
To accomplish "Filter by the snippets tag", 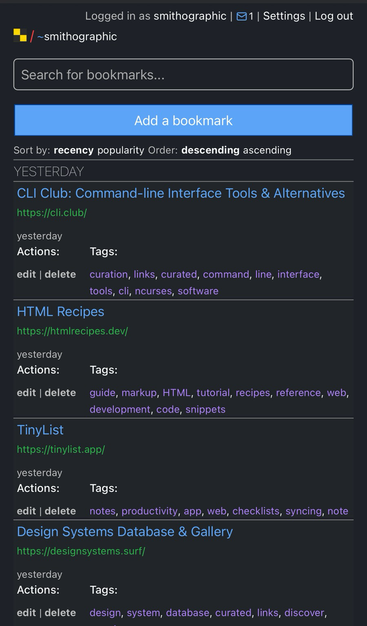I will coord(205,409).
